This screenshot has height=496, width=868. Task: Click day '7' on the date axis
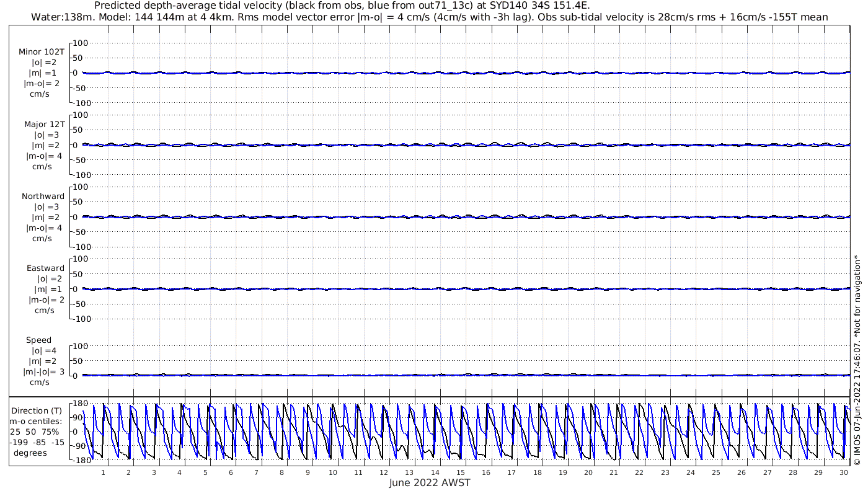[256, 472]
